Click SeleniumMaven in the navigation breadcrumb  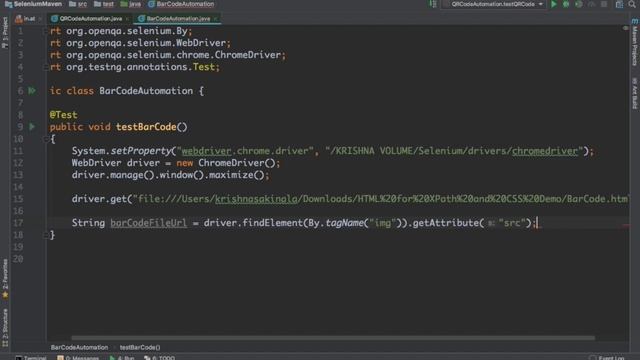click(34, 4)
